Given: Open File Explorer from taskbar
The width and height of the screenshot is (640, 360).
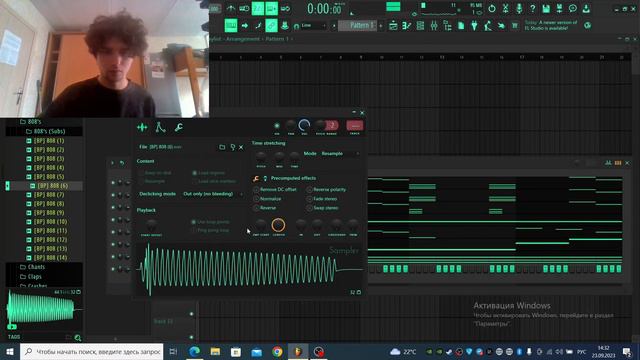Looking at the screenshot, I should (215, 351).
